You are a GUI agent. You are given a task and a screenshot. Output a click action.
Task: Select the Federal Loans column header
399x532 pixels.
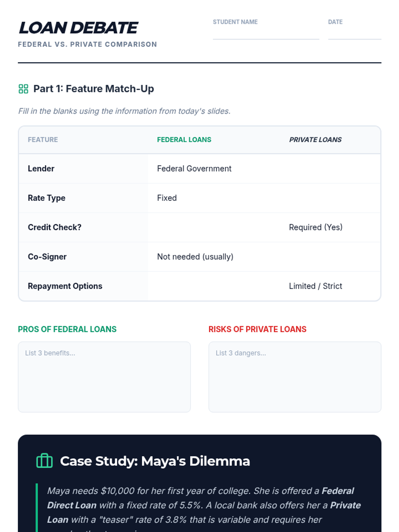[x=184, y=140]
